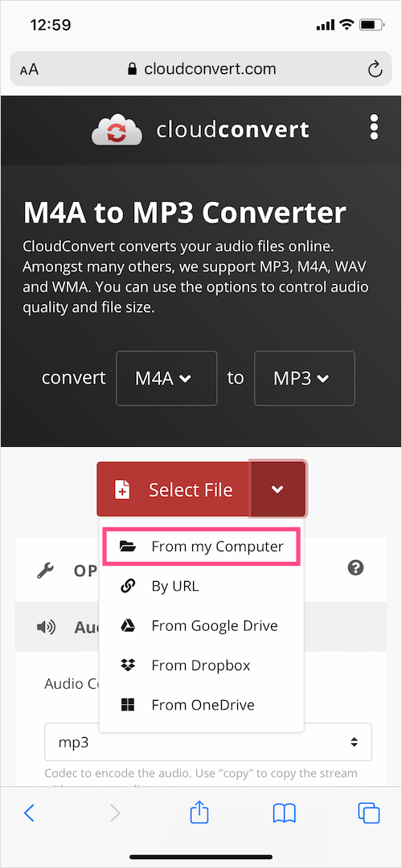Tap the M4A to MP3 Converter heading
This screenshot has height=868, width=402.
pyautogui.click(x=184, y=212)
